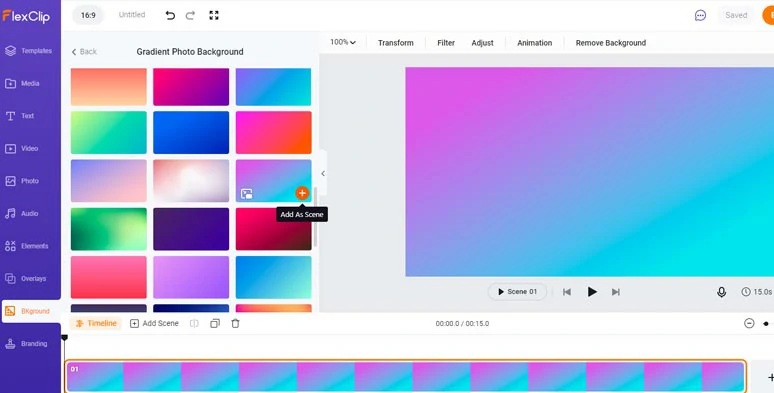Select the peach orange gradient background

point(109,87)
